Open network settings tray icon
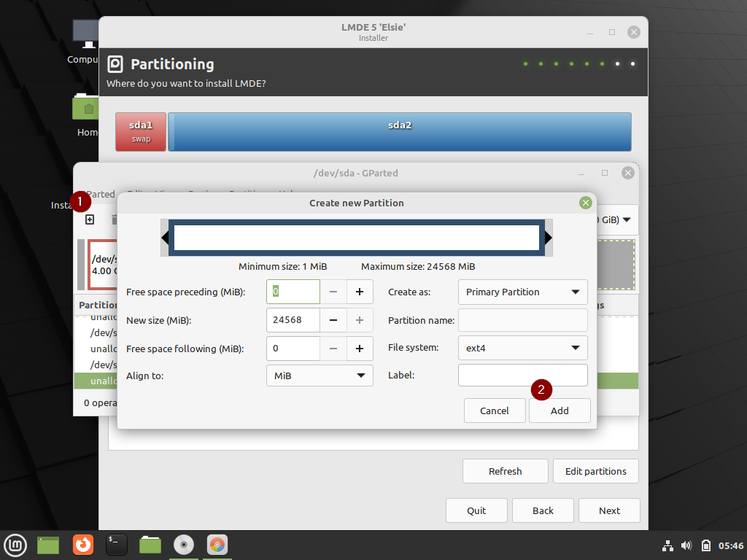Image resolution: width=747 pixels, height=560 pixels. [x=668, y=545]
